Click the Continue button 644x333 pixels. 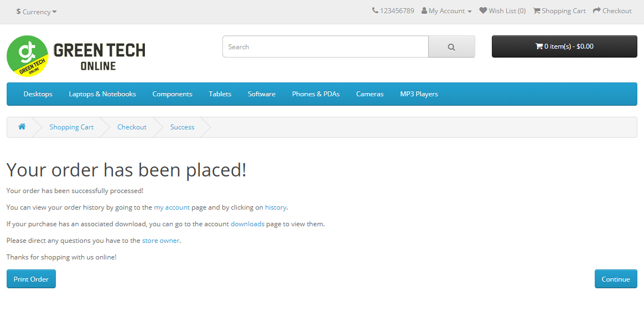pyautogui.click(x=616, y=279)
